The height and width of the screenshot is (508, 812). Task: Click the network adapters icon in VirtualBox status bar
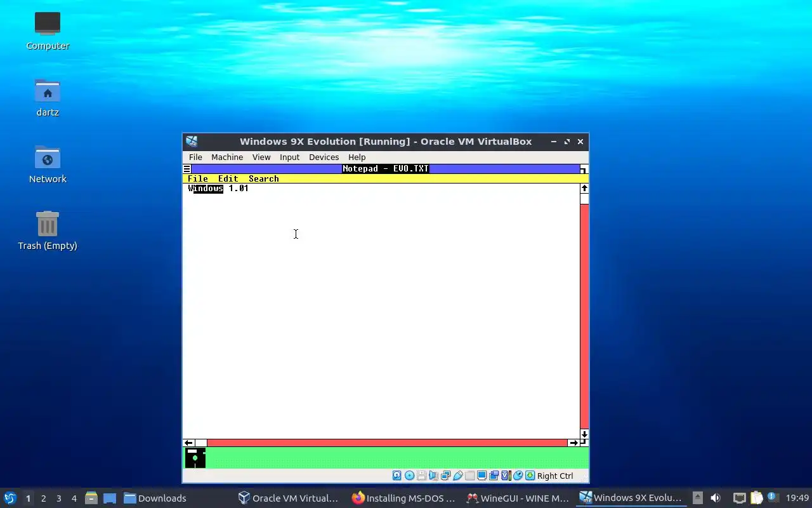tap(445, 476)
